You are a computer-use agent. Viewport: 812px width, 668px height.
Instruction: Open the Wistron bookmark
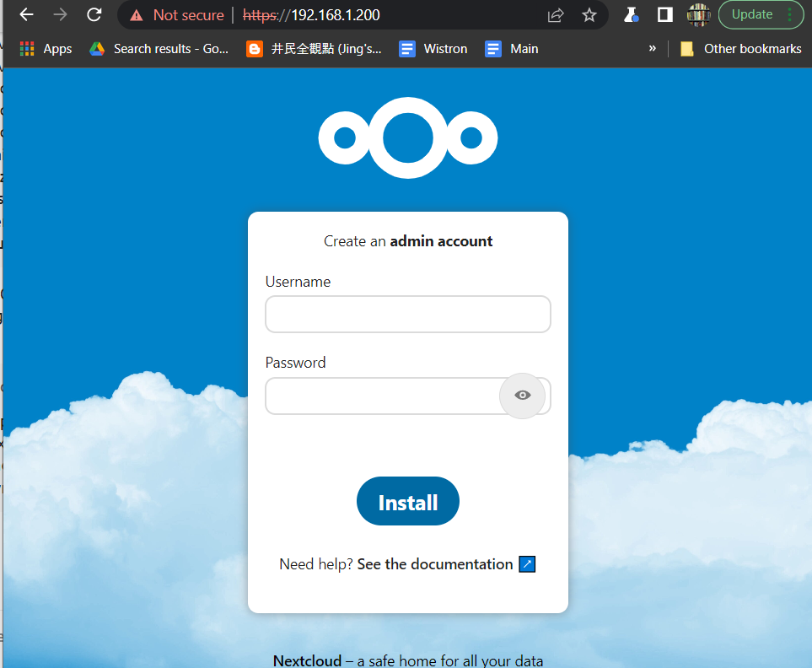[x=433, y=49]
